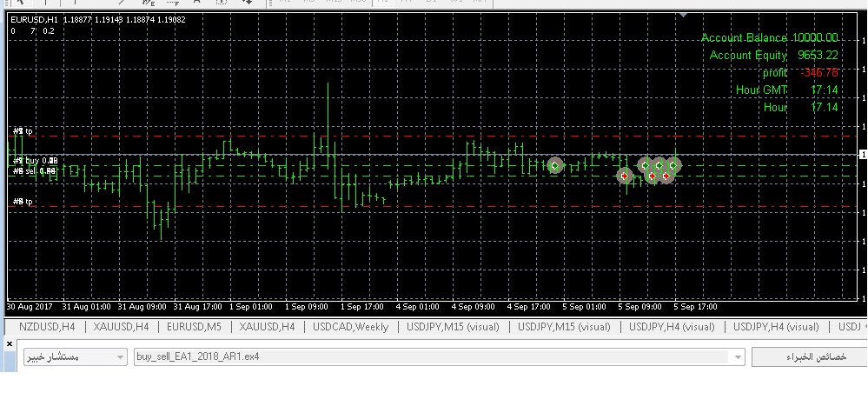
Task: Select the buy 0.02 order level label
Action: point(36,161)
